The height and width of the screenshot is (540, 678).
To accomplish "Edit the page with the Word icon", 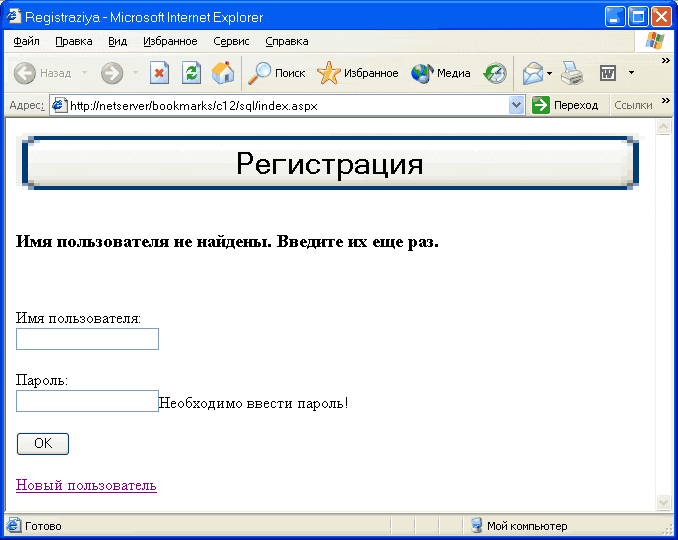I will click(608, 73).
